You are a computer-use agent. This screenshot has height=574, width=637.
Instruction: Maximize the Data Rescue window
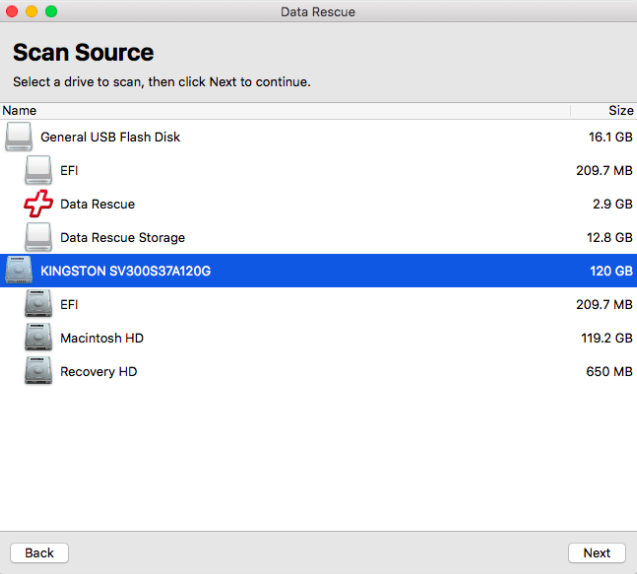click(x=51, y=11)
